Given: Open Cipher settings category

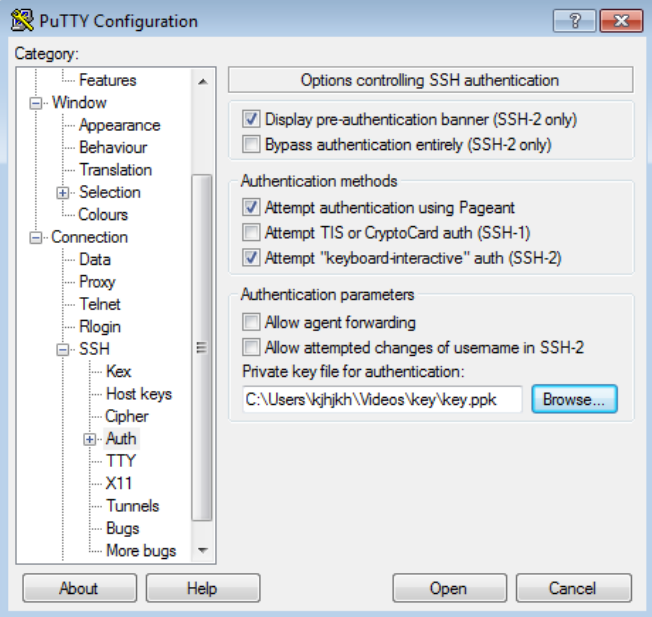Looking at the screenshot, I should (127, 417).
